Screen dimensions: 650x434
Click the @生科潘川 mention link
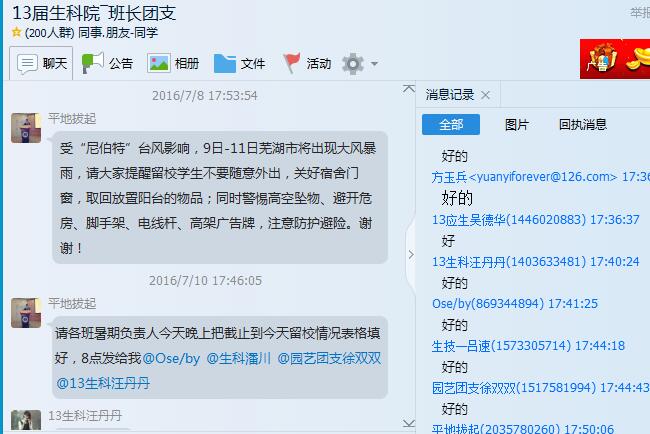pos(238,358)
